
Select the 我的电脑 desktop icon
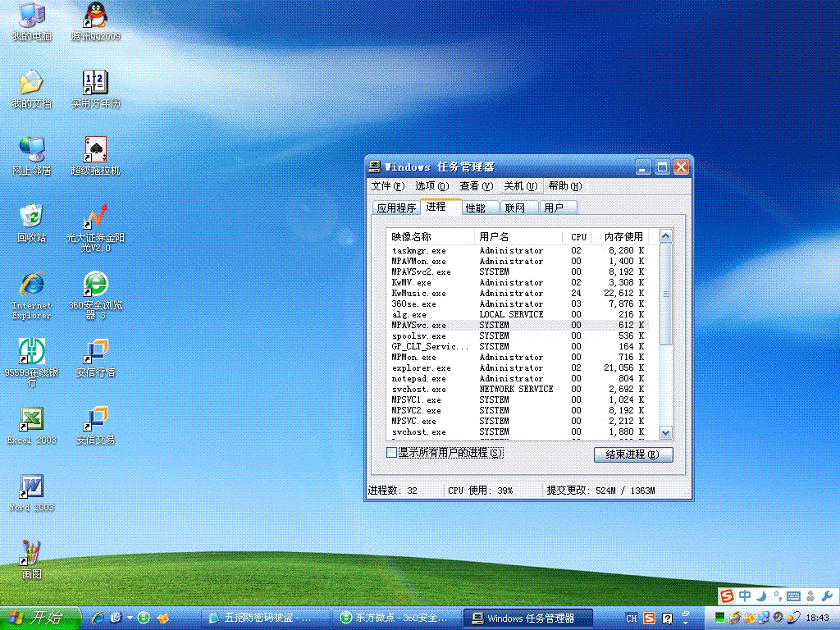(x=32, y=22)
